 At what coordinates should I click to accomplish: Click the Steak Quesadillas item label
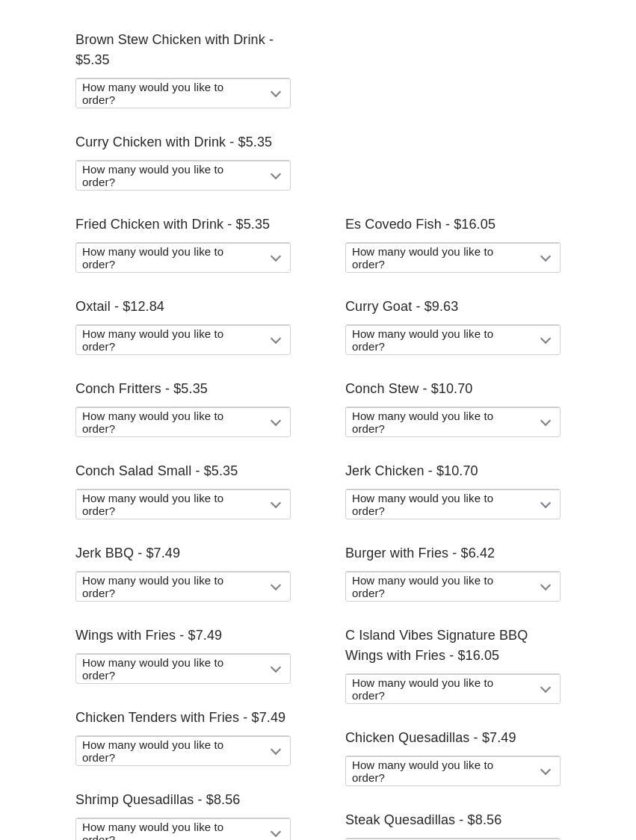[x=423, y=820]
